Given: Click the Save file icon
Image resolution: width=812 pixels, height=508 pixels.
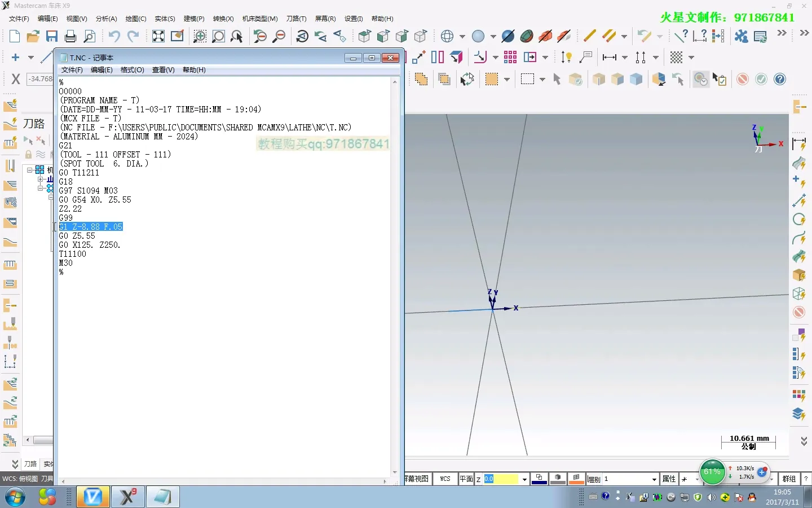Looking at the screenshot, I should click(52, 37).
